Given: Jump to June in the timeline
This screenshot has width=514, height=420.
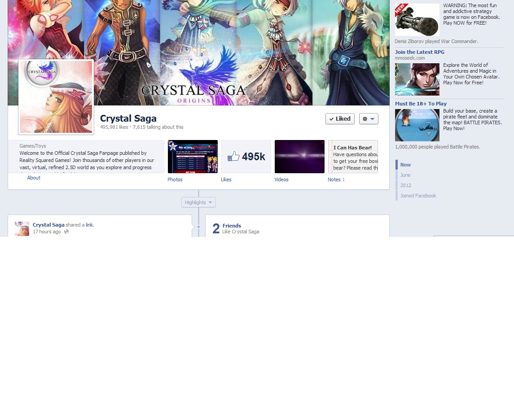Looking at the screenshot, I should click(405, 175).
